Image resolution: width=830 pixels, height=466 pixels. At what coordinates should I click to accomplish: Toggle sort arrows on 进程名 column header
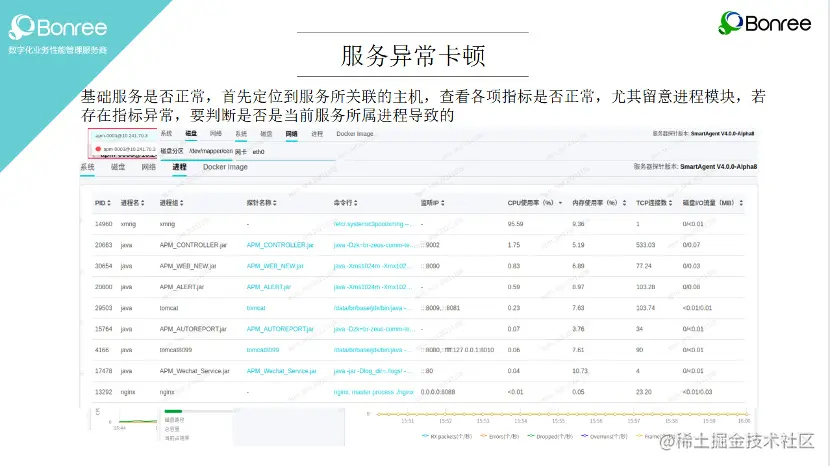coord(142,203)
